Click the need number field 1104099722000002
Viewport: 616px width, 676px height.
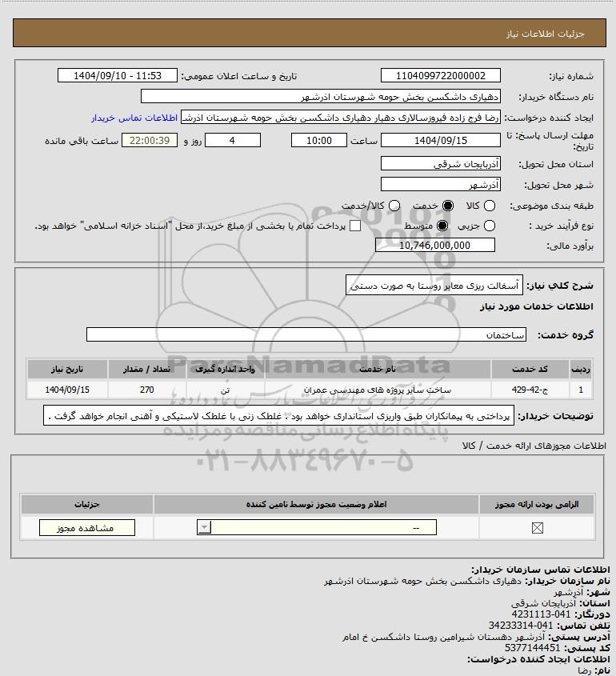point(441,75)
